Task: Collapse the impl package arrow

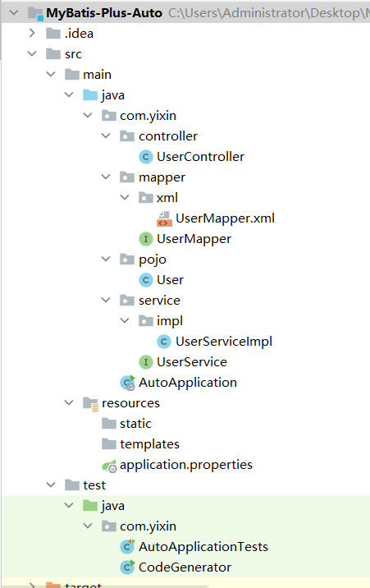Action: pos(125,320)
